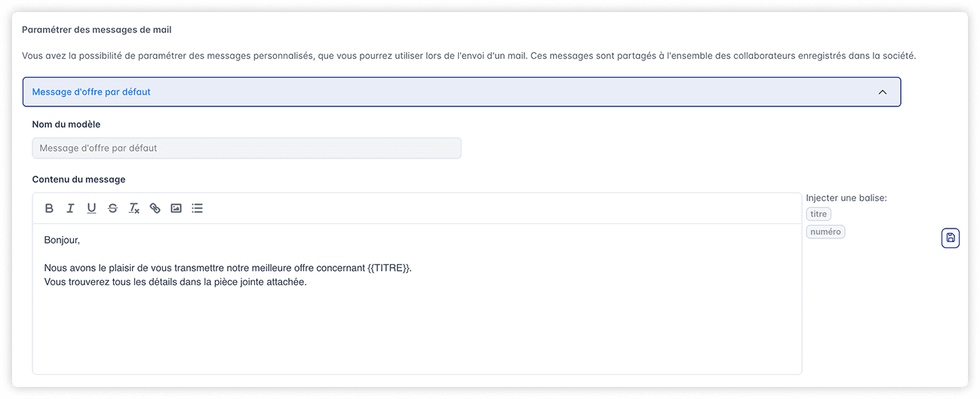This screenshot has height=399, width=980.
Task: Collapse the accordion with the chevron arrow
Action: point(883,92)
